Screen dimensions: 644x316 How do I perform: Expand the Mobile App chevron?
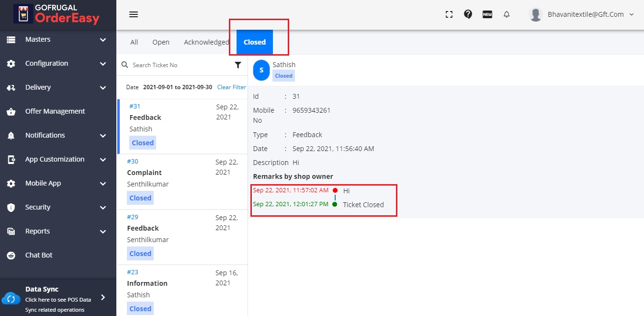pyautogui.click(x=103, y=184)
